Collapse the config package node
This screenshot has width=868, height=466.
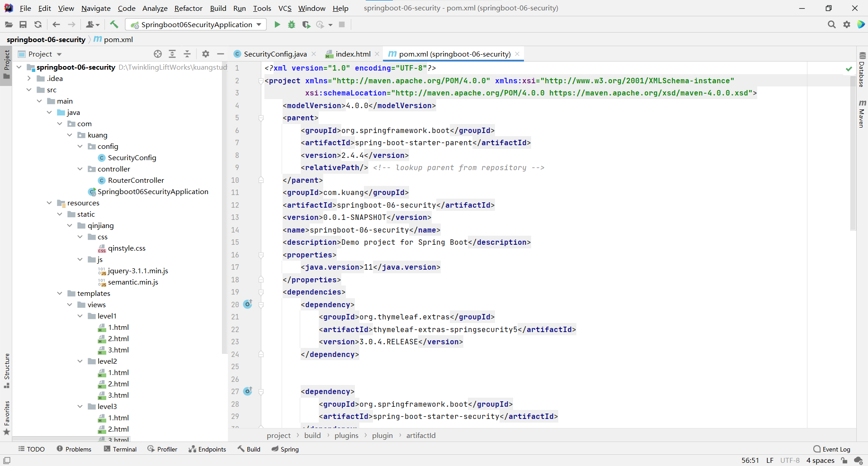[x=80, y=146]
